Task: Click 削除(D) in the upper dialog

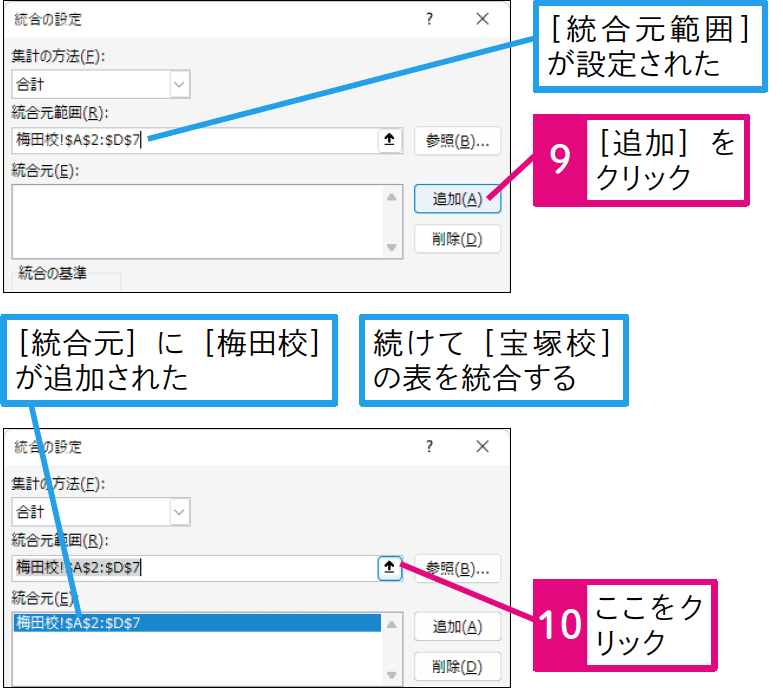Action: coord(457,239)
